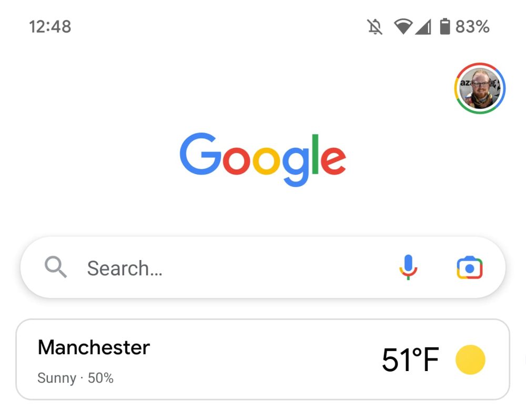Tap the 12:48 clock in the status bar

pyautogui.click(x=50, y=26)
